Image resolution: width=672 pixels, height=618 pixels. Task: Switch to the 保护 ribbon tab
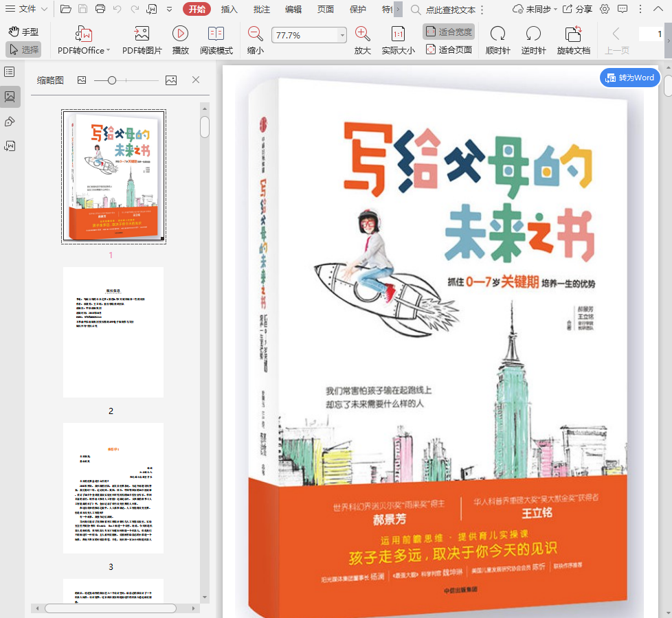357,9
